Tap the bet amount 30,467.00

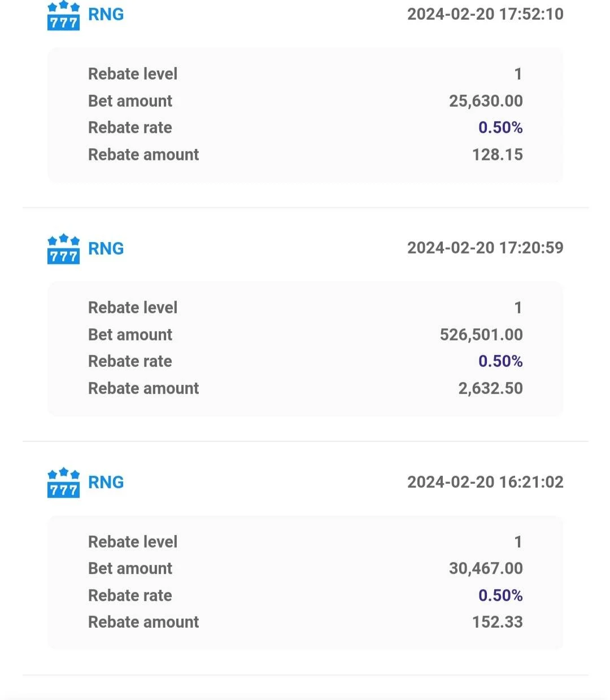tap(486, 568)
